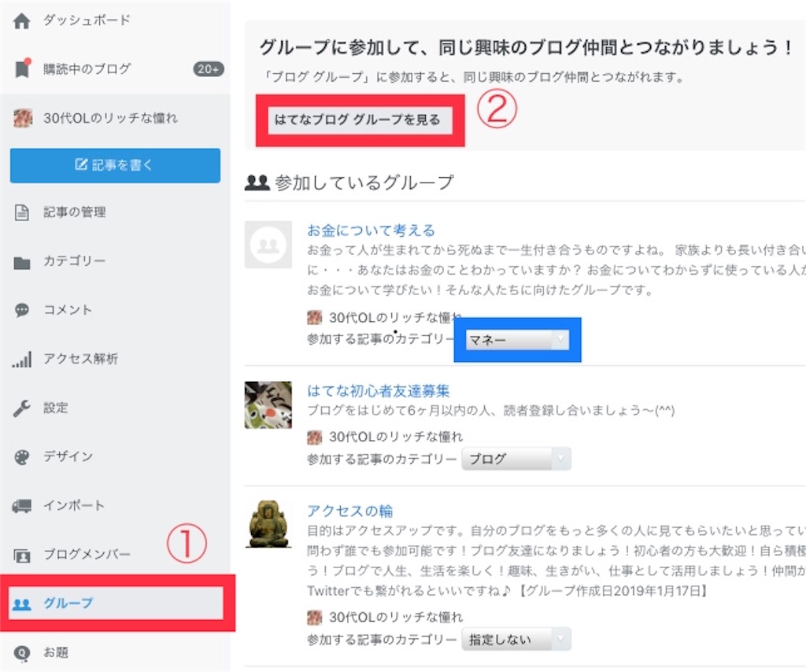Open the お金について考える group link
The image size is (806, 672).
point(372,231)
